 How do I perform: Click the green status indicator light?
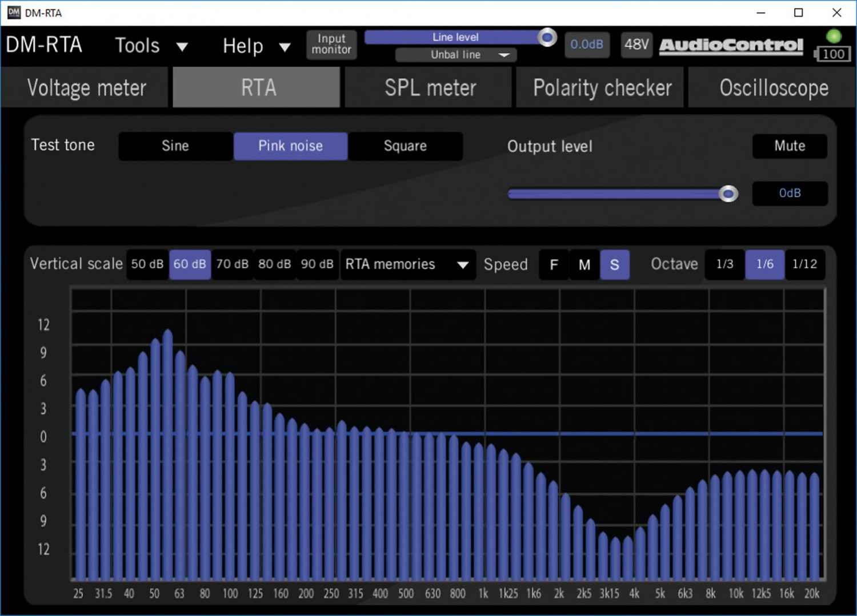point(834,37)
